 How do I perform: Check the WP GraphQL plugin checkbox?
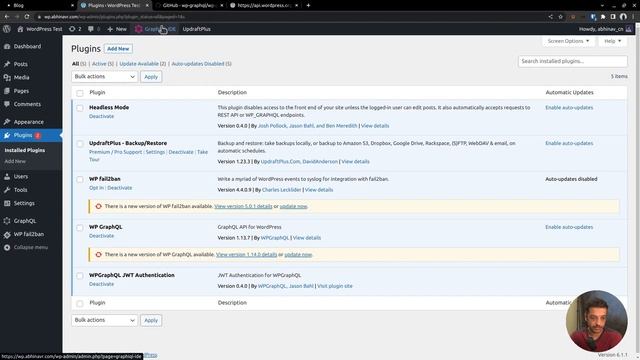[x=80, y=228]
